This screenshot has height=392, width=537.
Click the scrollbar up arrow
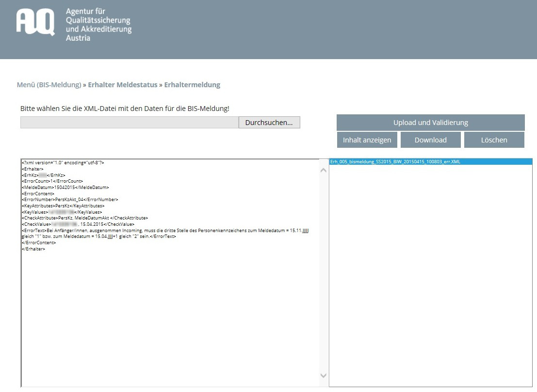323,169
